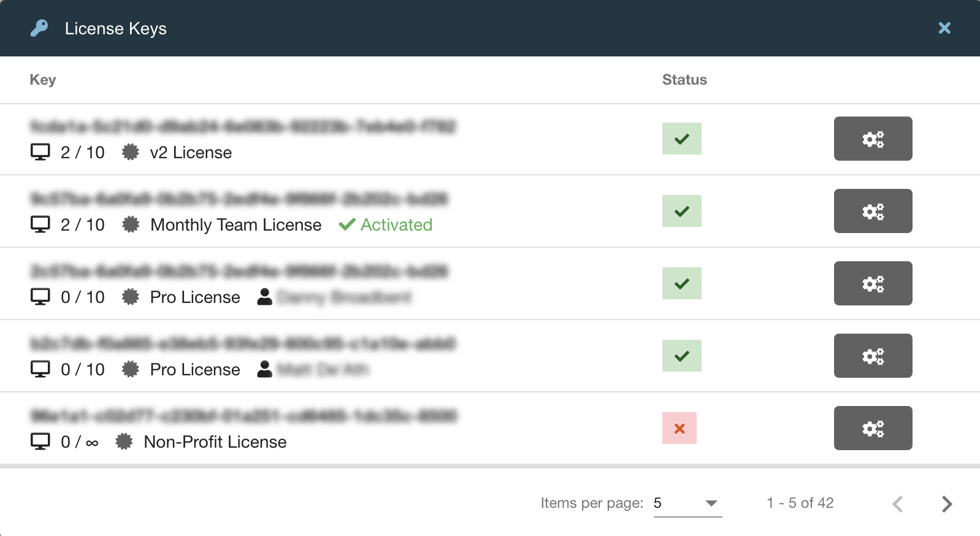Viewport: 980px width, 536px height.
Task: Go to previous page of license keys
Action: 898,503
